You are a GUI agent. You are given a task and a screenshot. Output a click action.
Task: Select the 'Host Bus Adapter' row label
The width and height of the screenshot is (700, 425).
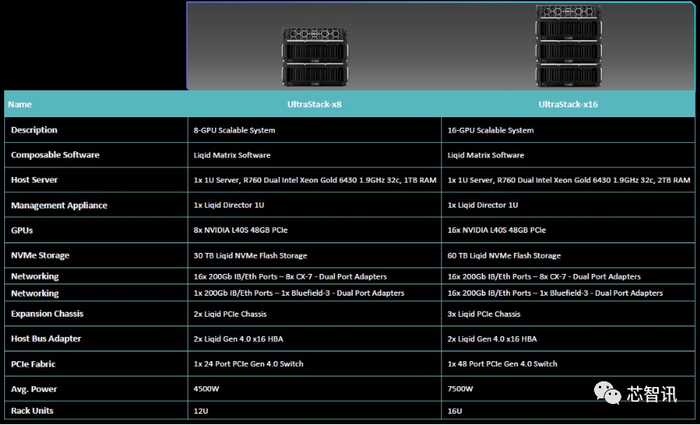click(46, 338)
